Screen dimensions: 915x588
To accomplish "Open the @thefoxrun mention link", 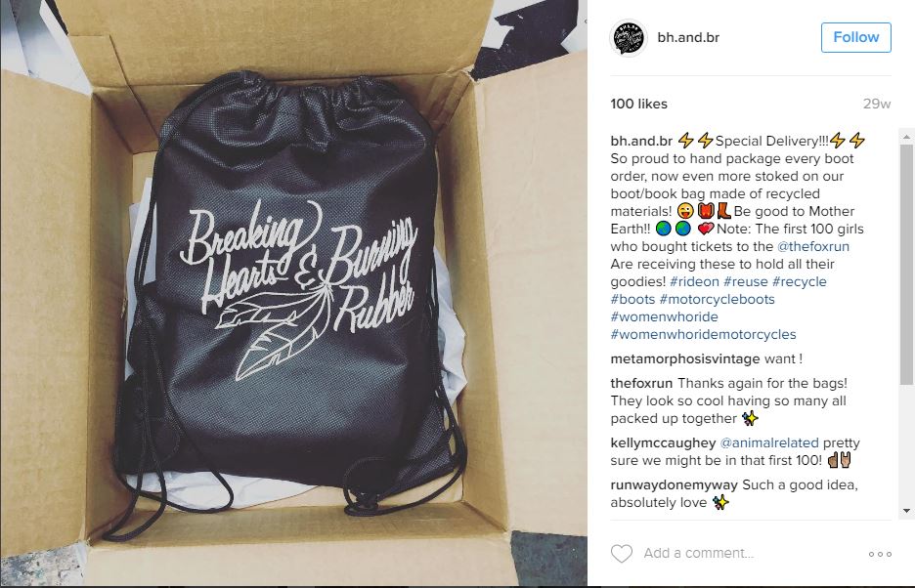I will click(x=813, y=246).
